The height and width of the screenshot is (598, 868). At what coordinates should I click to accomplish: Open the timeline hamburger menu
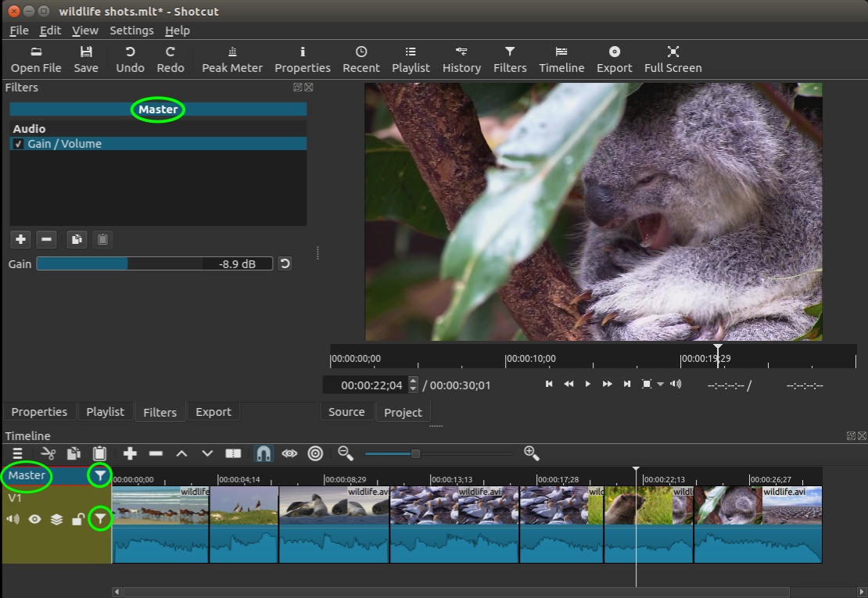(x=17, y=453)
